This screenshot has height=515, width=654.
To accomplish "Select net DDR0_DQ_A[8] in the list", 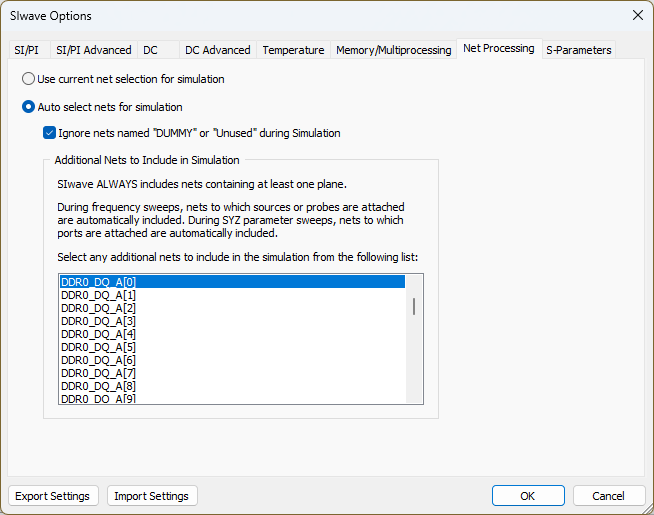I will [232, 385].
